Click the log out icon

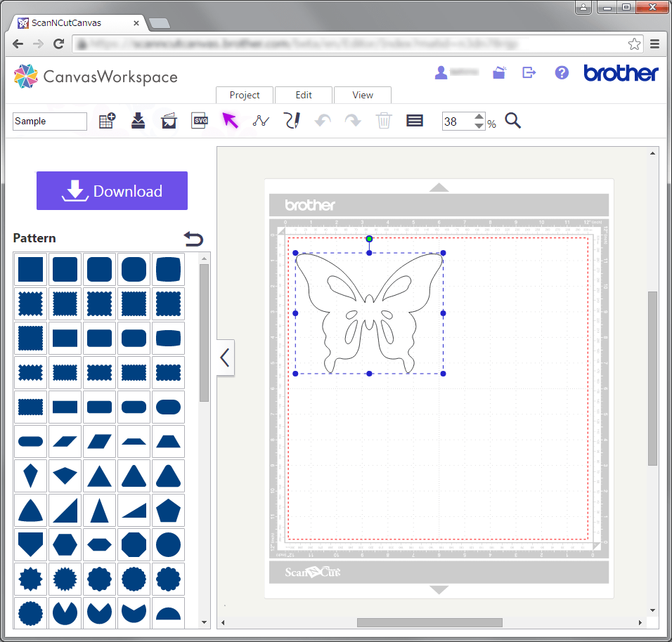529,73
